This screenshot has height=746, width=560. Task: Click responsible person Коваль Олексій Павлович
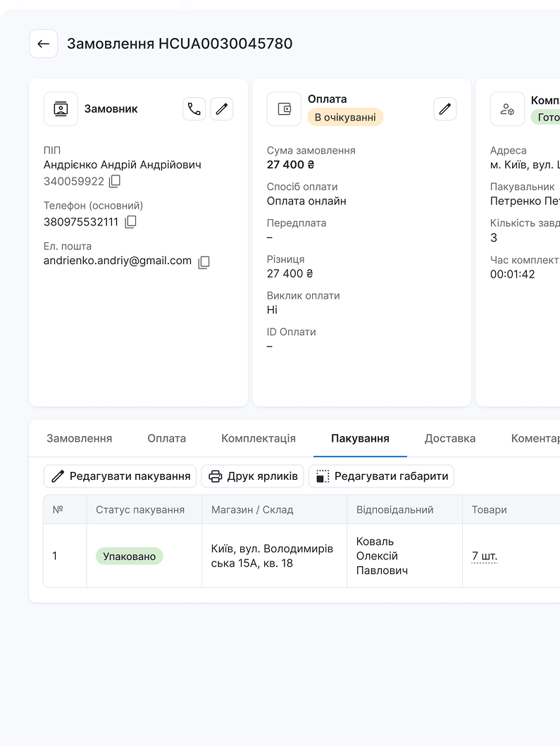(x=382, y=557)
